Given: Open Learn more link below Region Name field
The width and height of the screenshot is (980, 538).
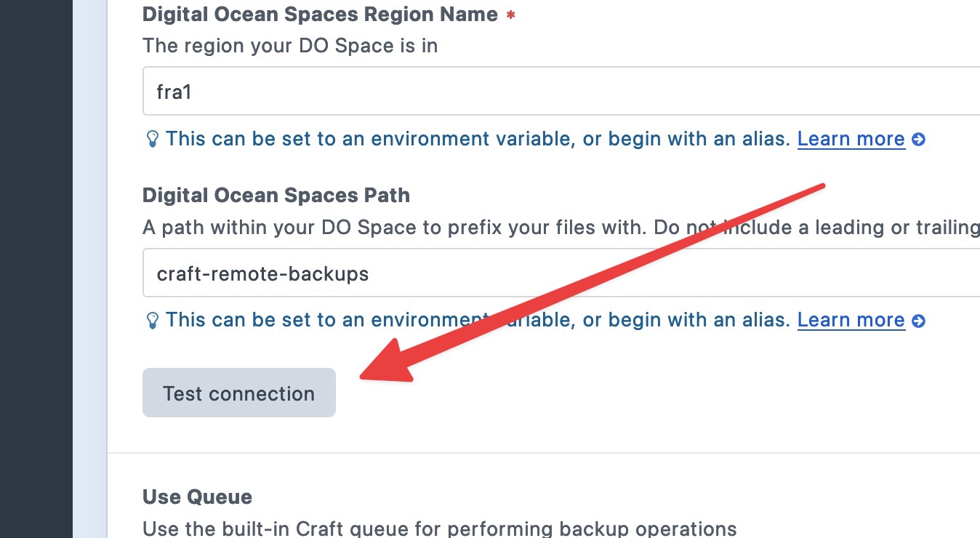Looking at the screenshot, I should pyautogui.click(x=851, y=139).
